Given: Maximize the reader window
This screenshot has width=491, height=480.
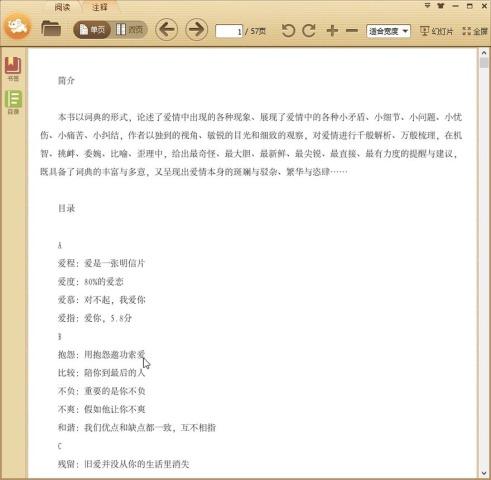Looking at the screenshot, I should click(470, 6).
